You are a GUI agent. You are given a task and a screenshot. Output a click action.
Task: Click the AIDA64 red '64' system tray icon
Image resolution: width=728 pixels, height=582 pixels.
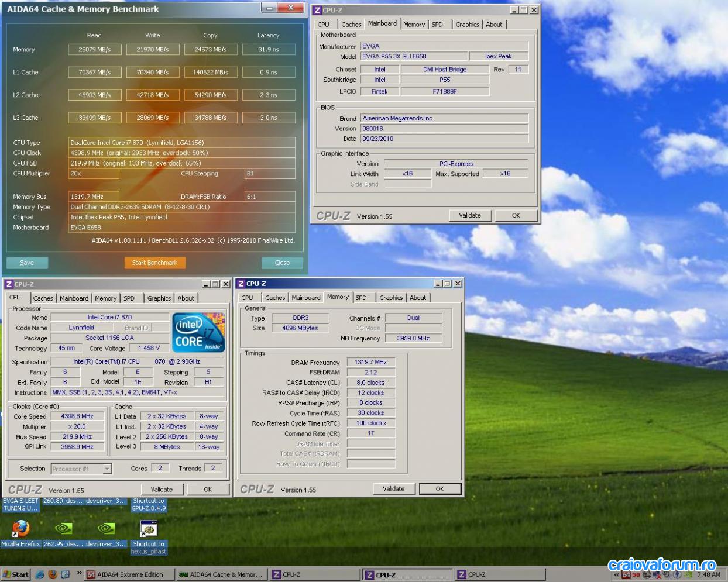coord(626,575)
